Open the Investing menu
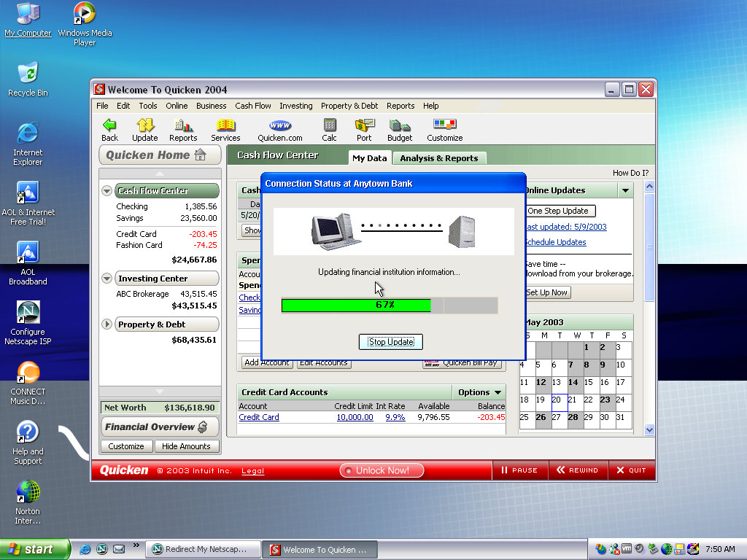 click(x=295, y=106)
